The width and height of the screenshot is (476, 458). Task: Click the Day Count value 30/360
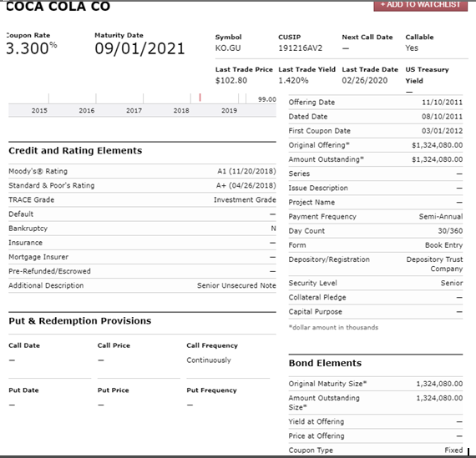click(x=450, y=231)
